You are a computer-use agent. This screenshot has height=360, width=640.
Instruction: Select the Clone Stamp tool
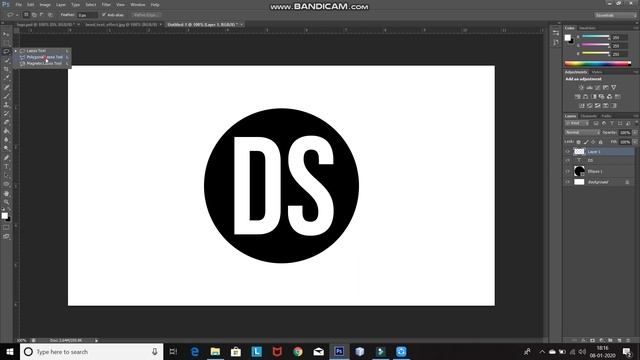(x=6, y=105)
